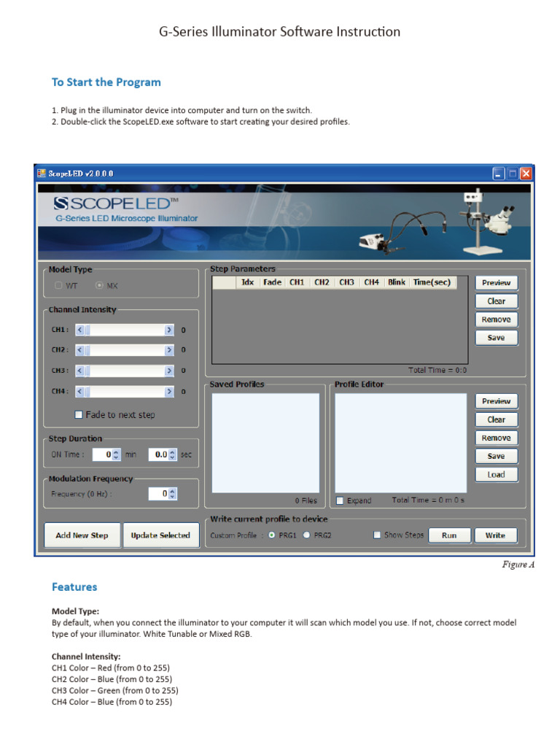Click Preview in Profile Editor
Screen dimensions: 560x747
pos(496,402)
